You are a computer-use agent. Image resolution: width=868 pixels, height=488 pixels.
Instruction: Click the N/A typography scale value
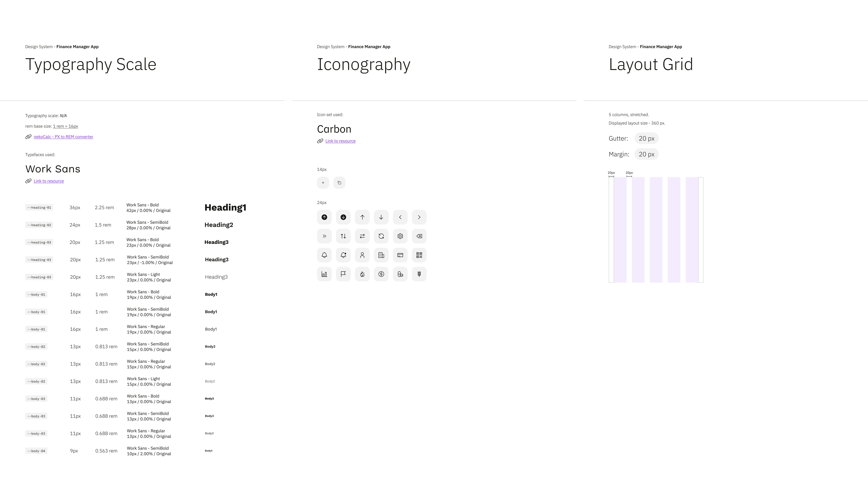point(63,116)
